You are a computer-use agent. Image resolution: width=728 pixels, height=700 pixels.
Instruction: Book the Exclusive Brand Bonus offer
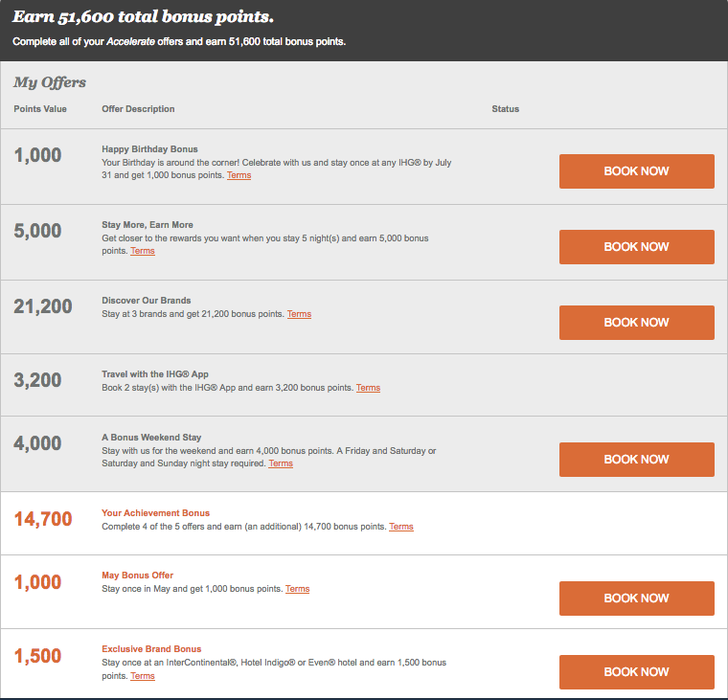[x=636, y=672]
